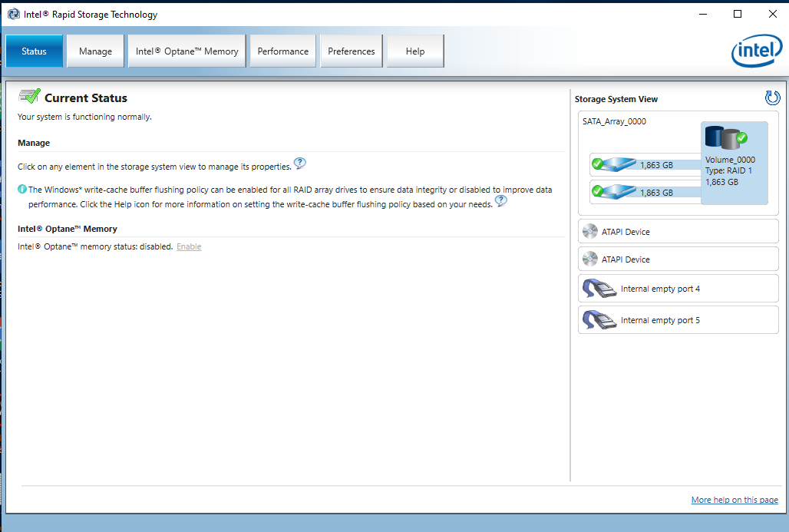This screenshot has height=532, width=789.
Task: Click the second ATAPI Device disc icon
Action: (x=589, y=259)
